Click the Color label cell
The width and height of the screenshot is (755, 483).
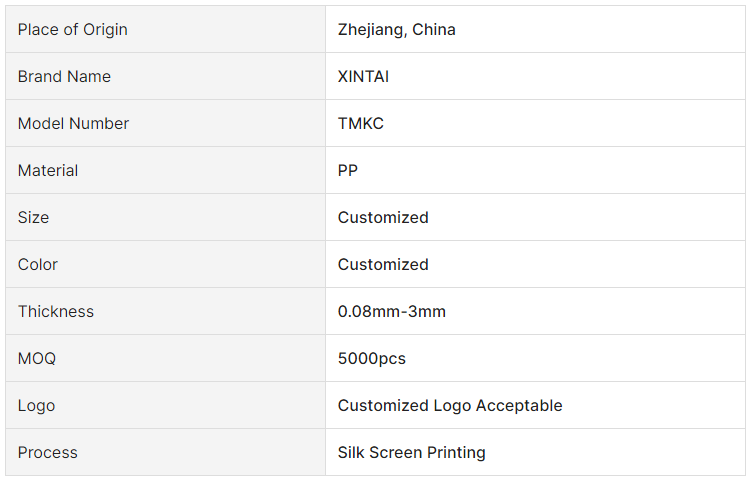point(165,264)
